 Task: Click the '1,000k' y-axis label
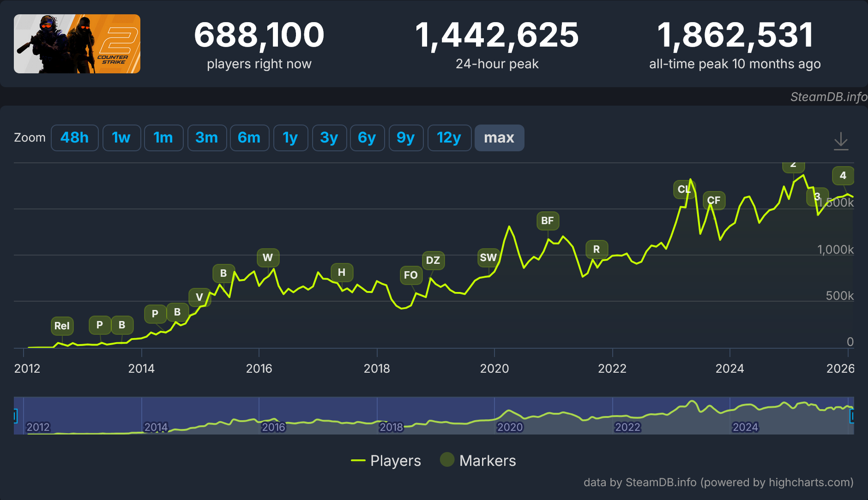click(835, 250)
